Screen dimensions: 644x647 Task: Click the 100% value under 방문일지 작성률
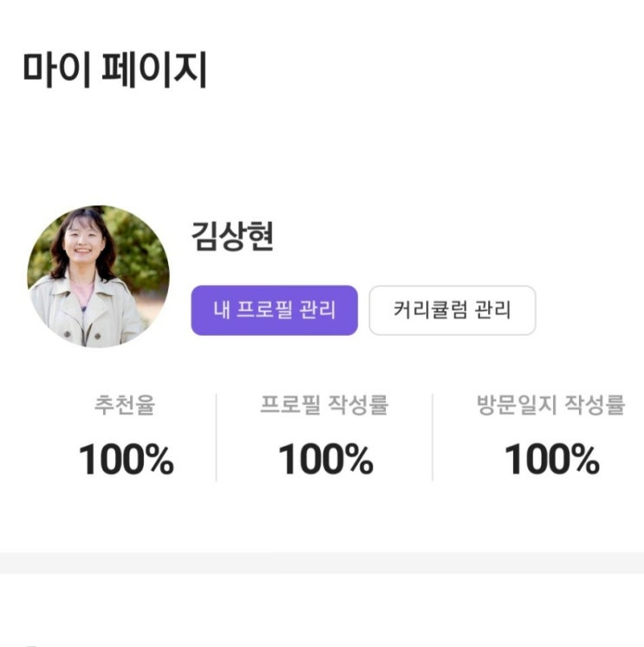click(551, 460)
